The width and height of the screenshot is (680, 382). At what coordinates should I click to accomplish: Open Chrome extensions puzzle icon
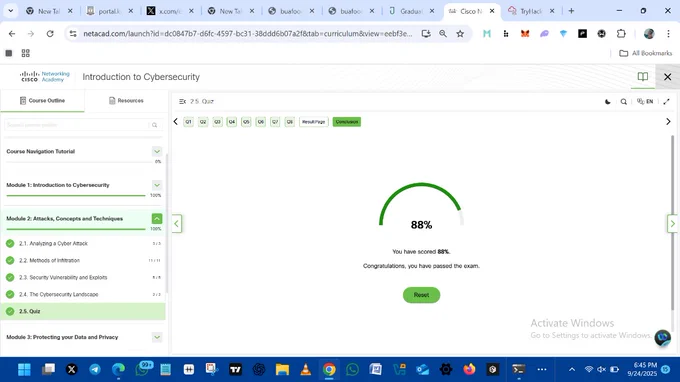click(621, 34)
